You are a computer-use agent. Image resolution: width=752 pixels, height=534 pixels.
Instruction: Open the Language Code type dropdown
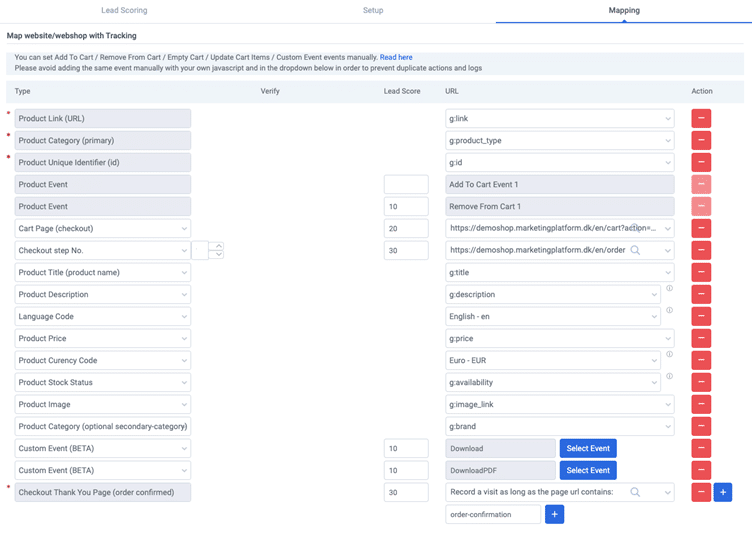click(x=103, y=317)
